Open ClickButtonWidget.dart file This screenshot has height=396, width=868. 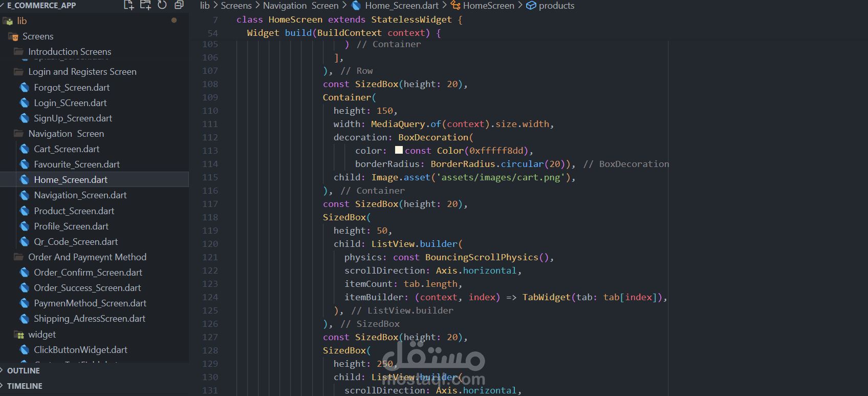[x=80, y=350]
